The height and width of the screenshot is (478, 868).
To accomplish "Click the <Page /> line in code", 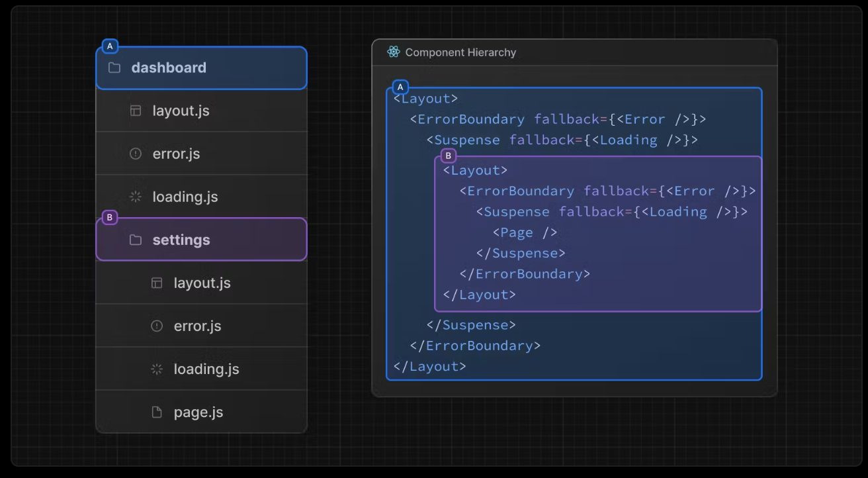I will click(525, 232).
